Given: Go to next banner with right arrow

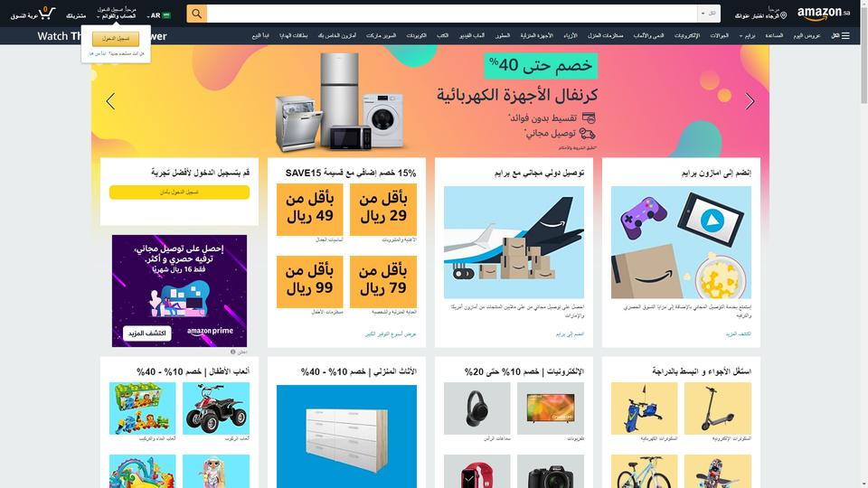Looking at the screenshot, I should click(750, 101).
